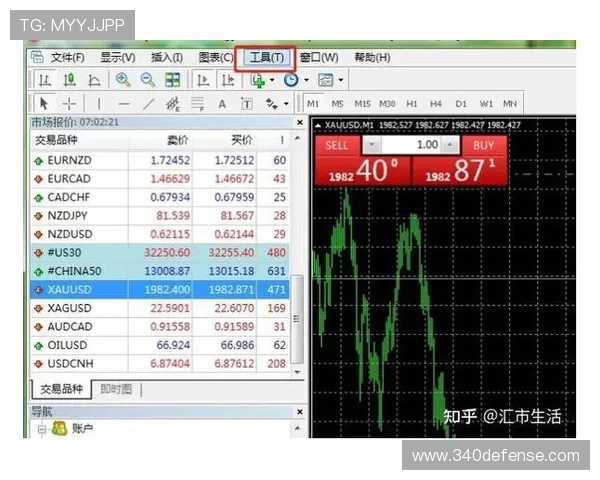Click the zoom in magnifier
Viewport: 600px width, 480px height.
(123, 80)
